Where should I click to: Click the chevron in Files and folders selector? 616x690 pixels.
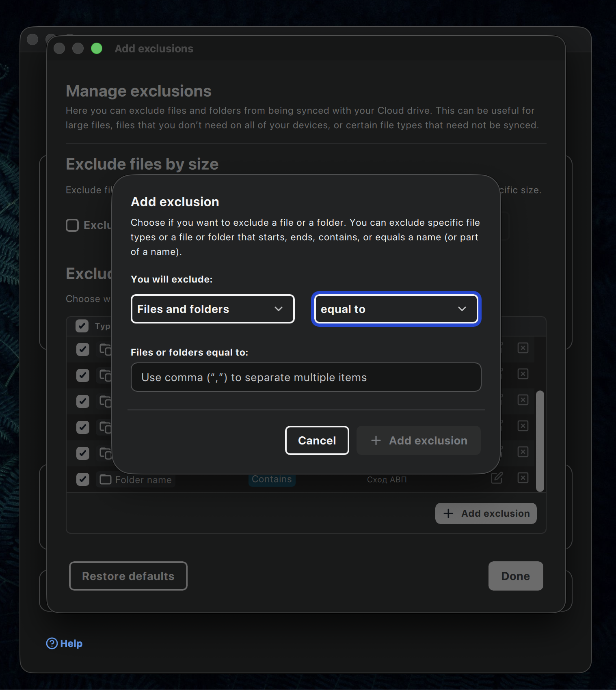(279, 309)
